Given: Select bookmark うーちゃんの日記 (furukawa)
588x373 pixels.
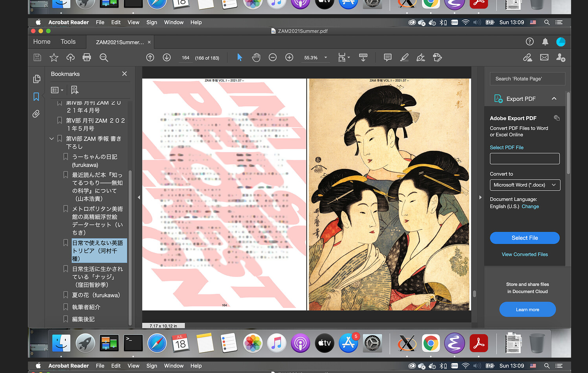Looking at the screenshot, I should point(94,161).
